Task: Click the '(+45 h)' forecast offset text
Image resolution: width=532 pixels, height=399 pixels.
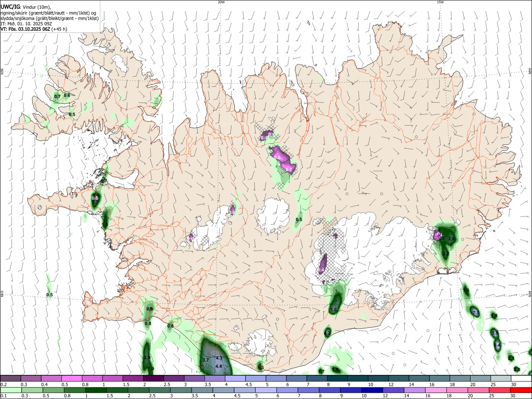Action: 59,29
